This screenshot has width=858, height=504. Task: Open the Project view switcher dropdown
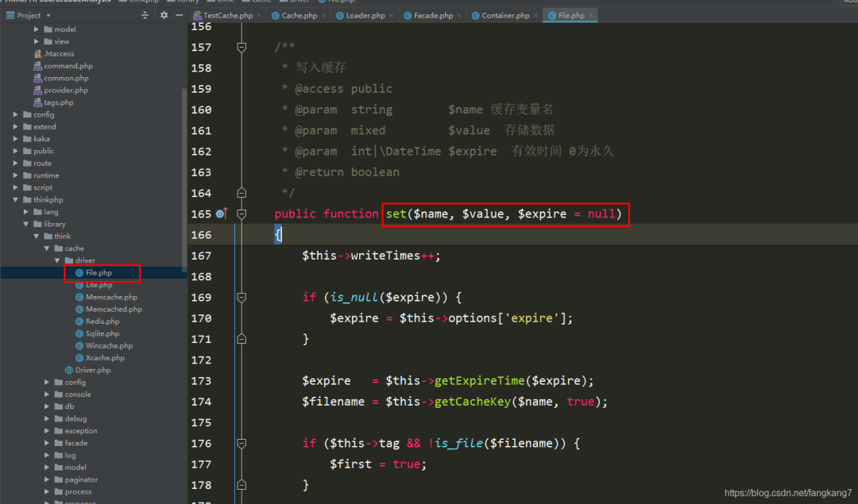tap(48, 15)
